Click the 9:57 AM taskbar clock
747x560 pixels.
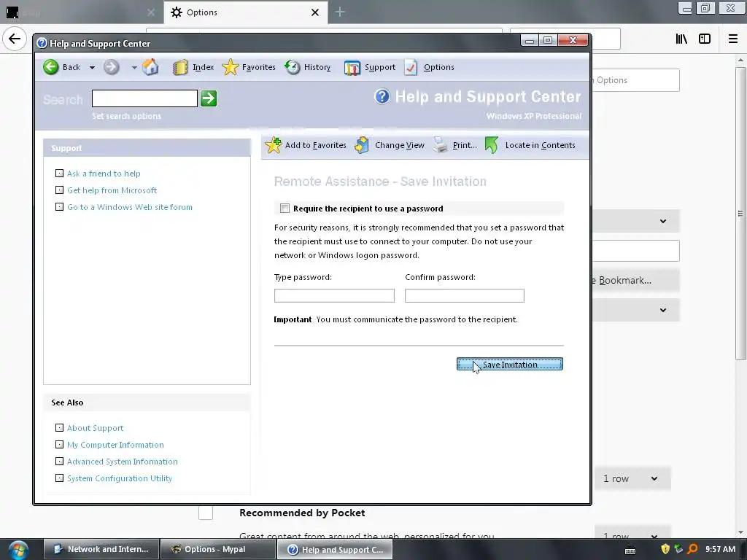coord(720,550)
